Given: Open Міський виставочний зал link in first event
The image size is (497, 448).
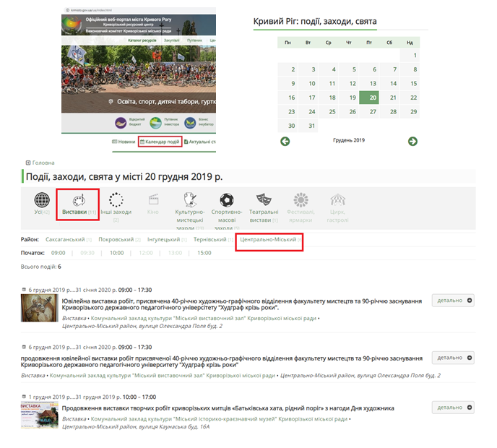Looking at the screenshot, I should point(204,318).
